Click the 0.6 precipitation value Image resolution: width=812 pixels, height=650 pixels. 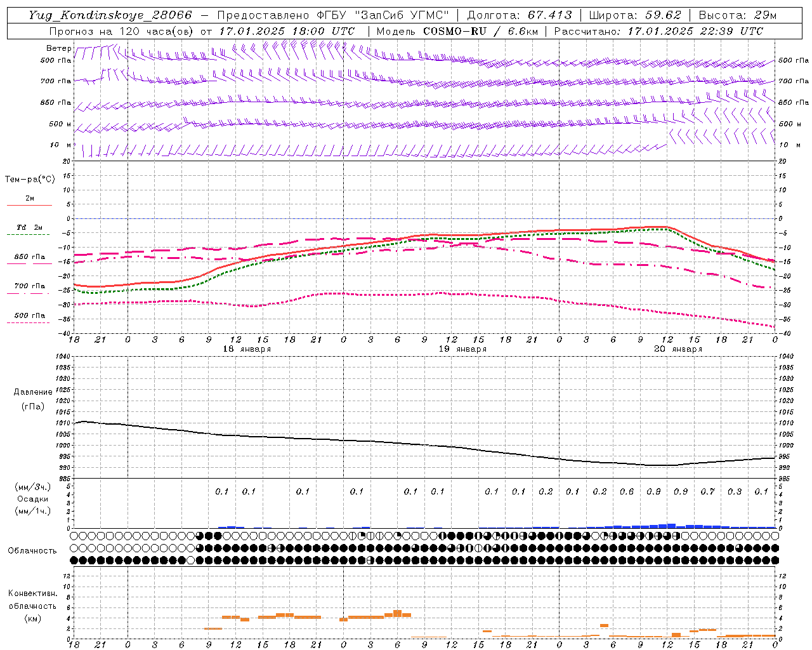627,491
